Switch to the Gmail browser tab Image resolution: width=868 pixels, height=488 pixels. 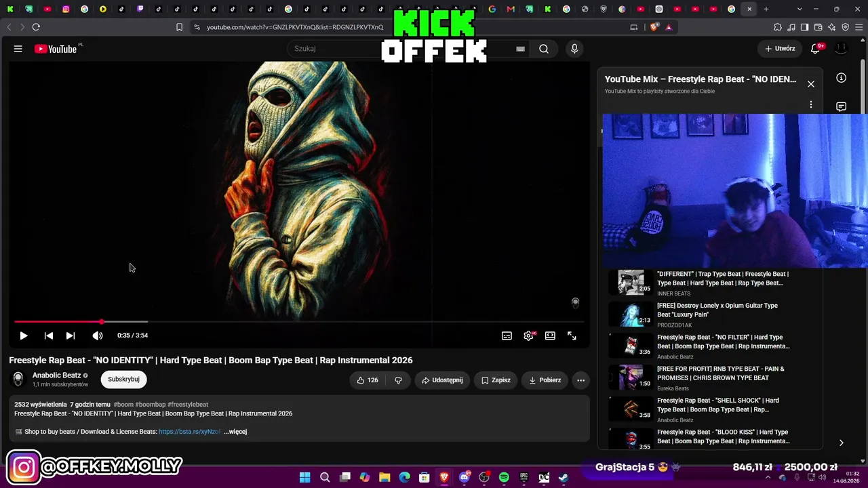click(x=511, y=9)
